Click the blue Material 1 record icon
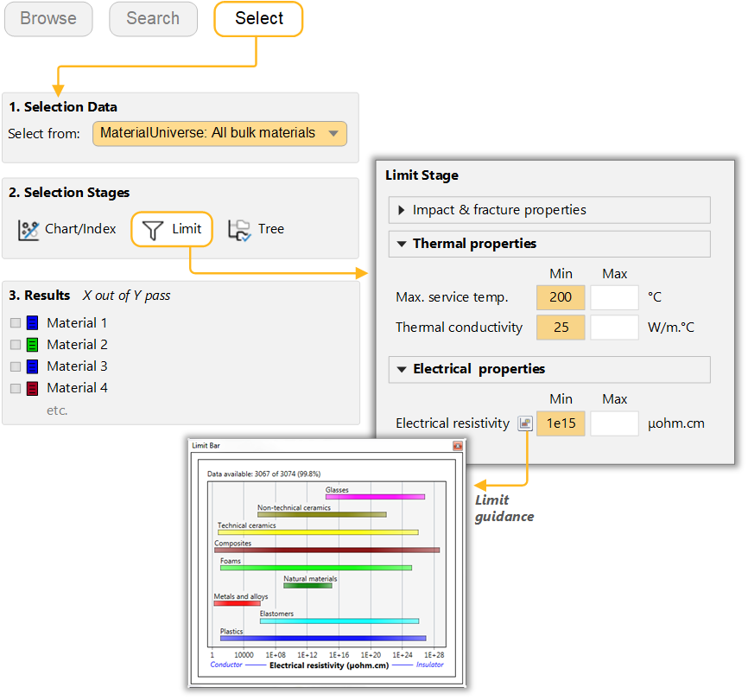This screenshot has width=748, height=700. (32, 323)
